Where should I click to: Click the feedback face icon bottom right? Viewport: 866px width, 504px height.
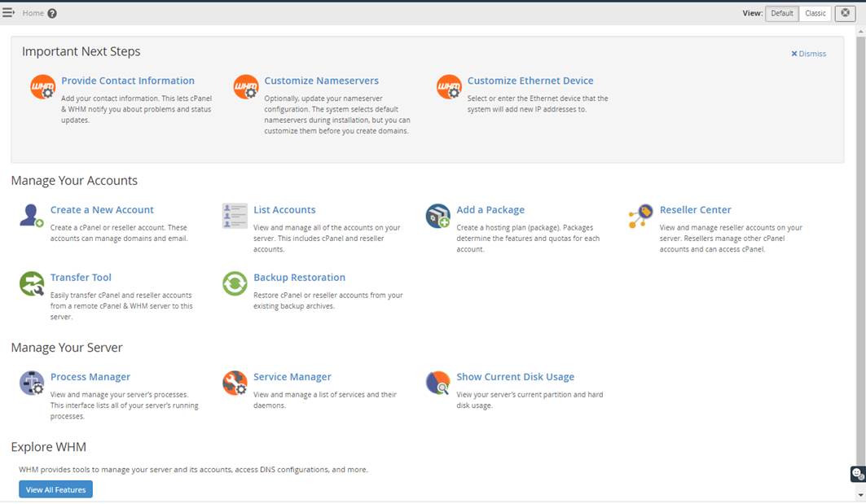(856, 473)
